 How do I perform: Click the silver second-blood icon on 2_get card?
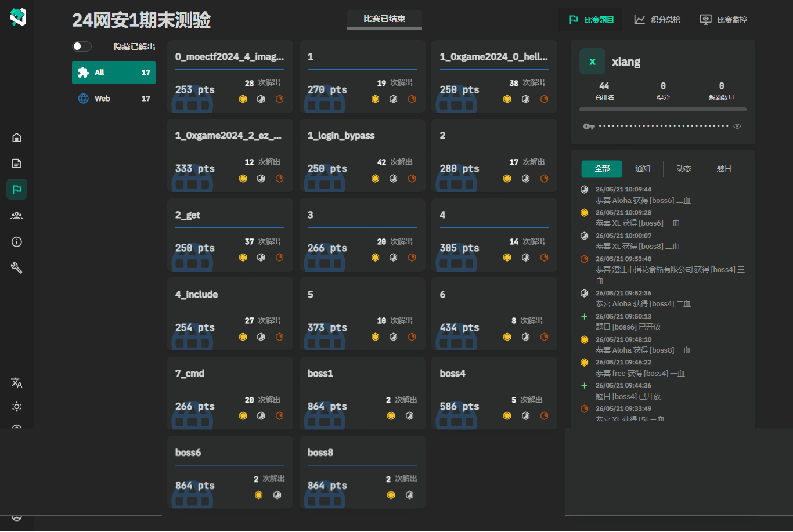point(261,257)
